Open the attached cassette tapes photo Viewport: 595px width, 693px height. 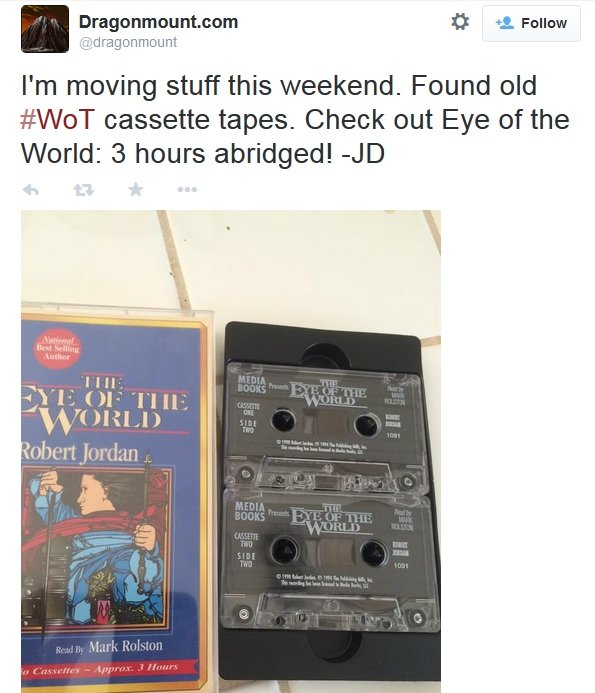(231, 451)
